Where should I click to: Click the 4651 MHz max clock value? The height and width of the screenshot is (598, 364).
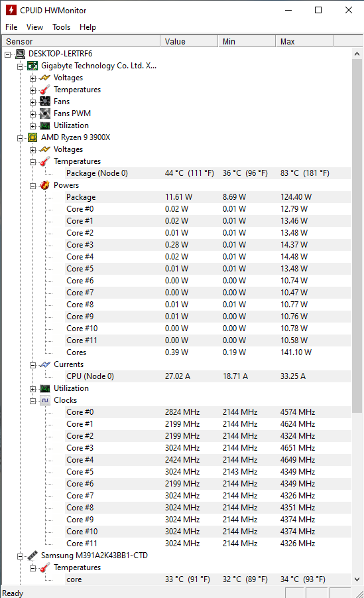(298, 448)
